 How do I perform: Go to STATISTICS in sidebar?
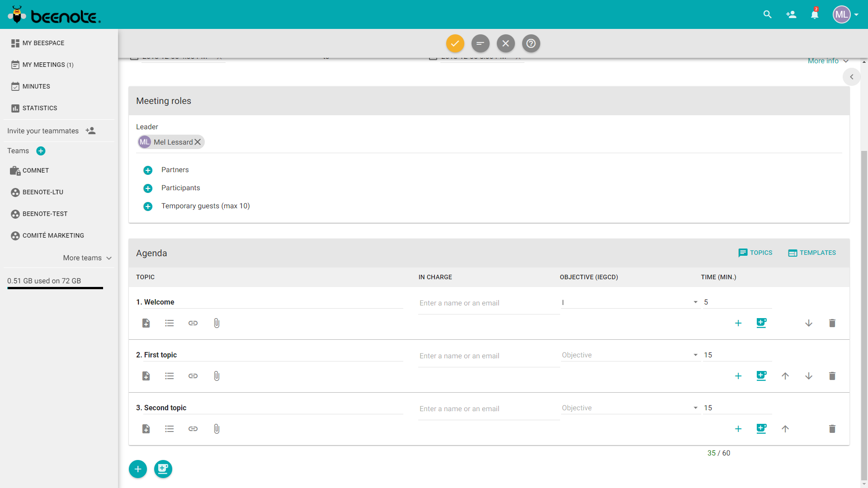pyautogui.click(x=40, y=108)
